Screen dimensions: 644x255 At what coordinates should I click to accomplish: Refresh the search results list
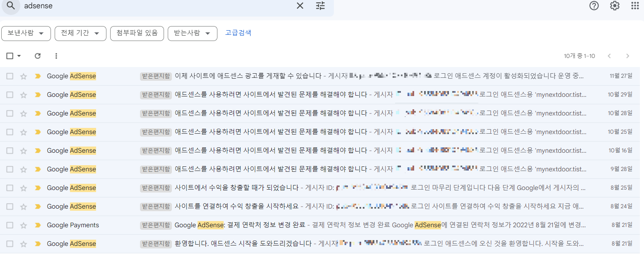pyautogui.click(x=38, y=56)
